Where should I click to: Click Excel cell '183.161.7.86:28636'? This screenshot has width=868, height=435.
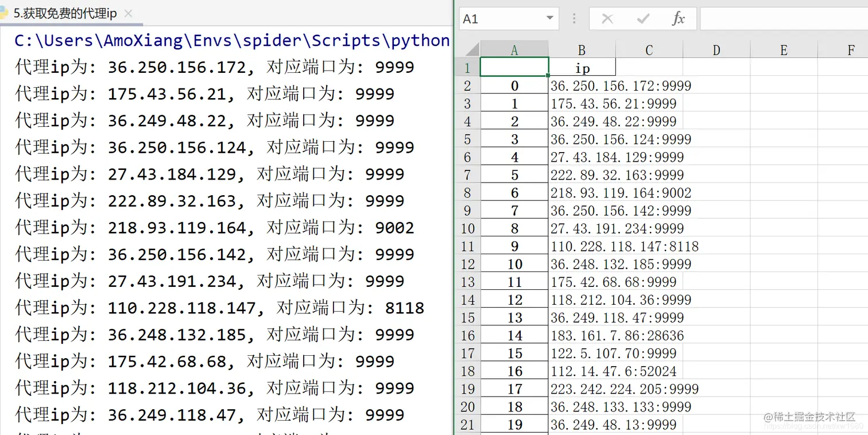pyautogui.click(x=617, y=336)
